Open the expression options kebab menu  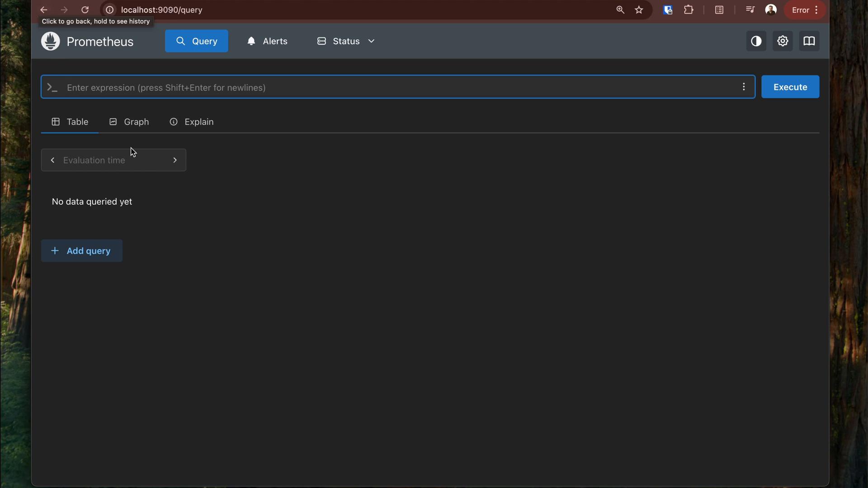coord(744,87)
